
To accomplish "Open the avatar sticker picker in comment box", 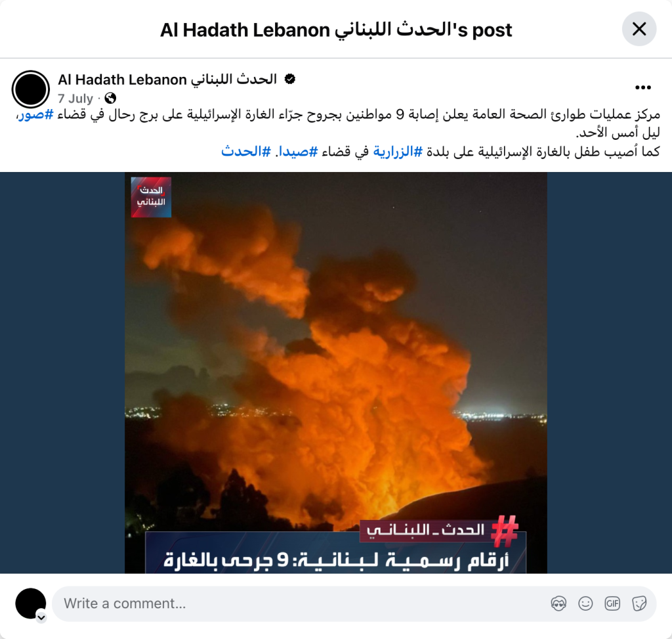I will (x=558, y=604).
